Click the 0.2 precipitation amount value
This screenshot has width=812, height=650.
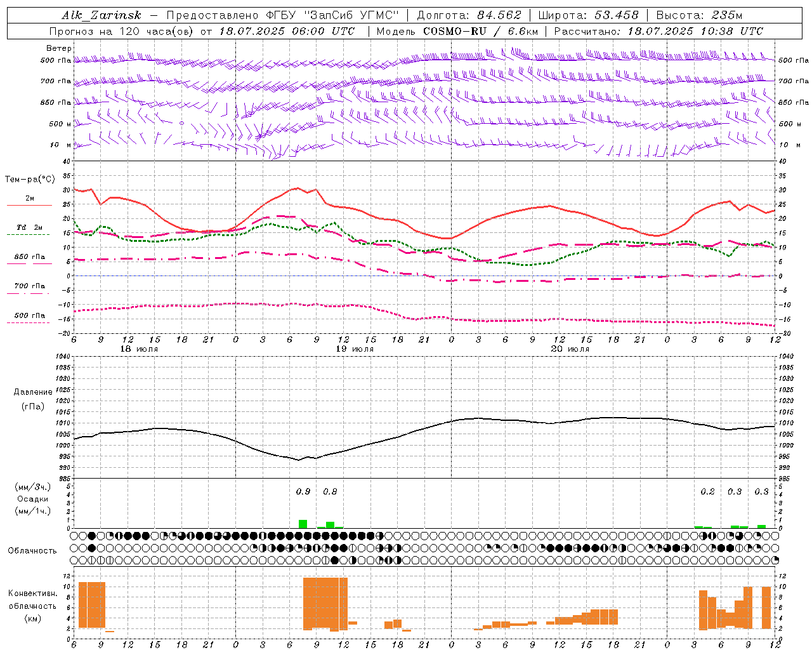click(707, 491)
